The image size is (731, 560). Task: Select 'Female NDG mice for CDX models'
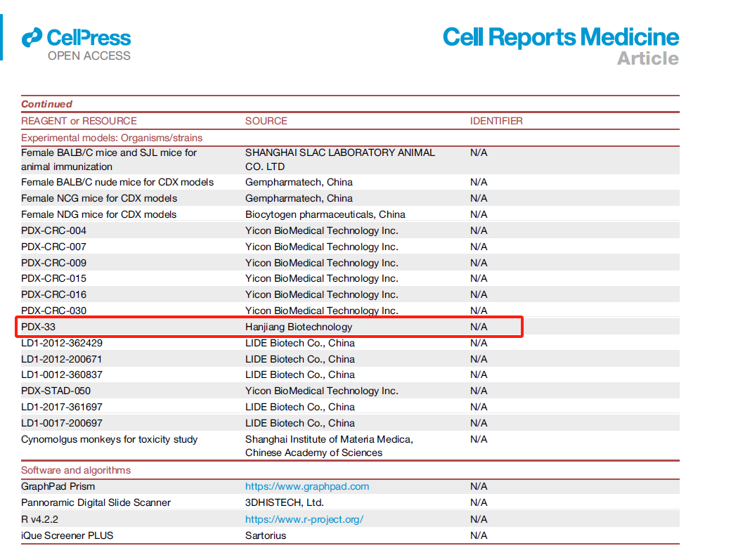click(x=98, y=214)
